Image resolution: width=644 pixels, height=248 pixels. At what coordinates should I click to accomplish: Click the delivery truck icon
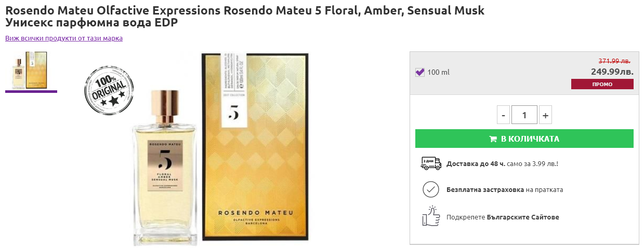pyautogui.click(x=430, y=163)
